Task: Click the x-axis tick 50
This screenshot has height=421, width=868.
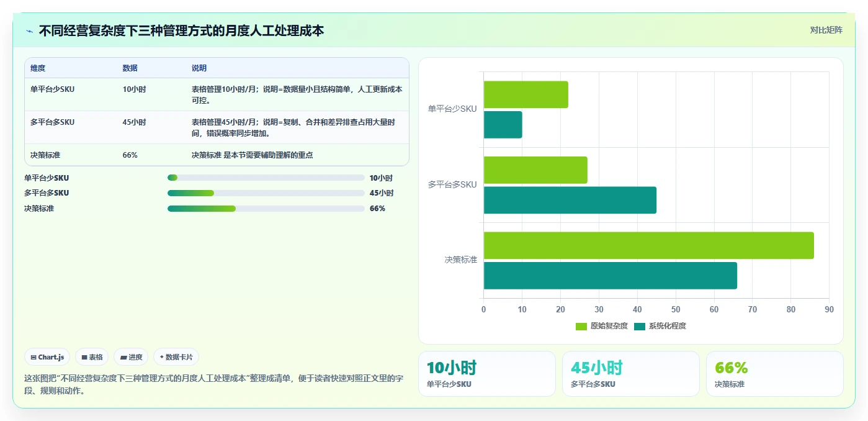Action: [676, 309]
